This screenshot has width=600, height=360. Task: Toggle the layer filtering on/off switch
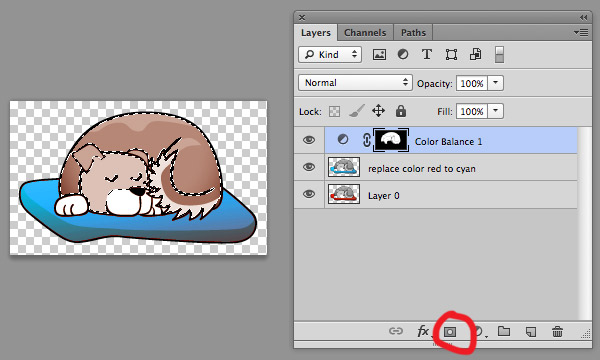[499, 54]
